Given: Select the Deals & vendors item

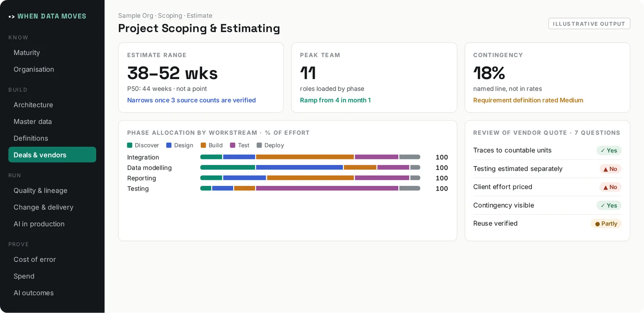Looking at the screenshot, I should point(52,155).
